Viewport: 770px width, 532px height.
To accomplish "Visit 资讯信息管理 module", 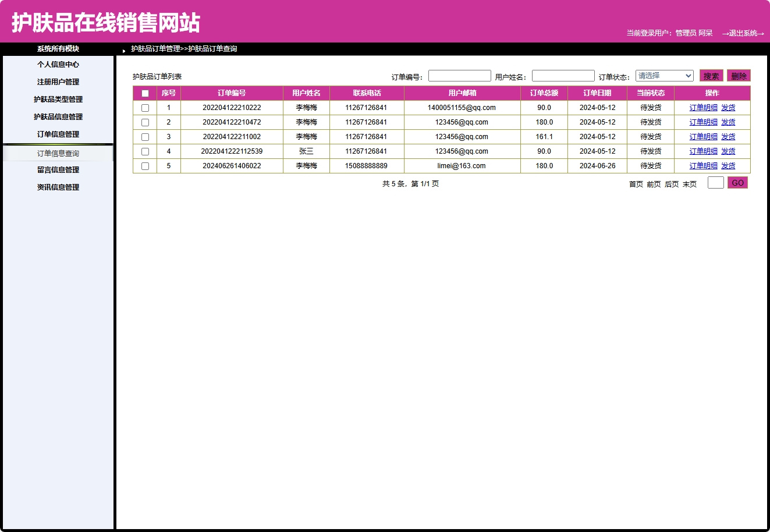I will pos(58,187).
